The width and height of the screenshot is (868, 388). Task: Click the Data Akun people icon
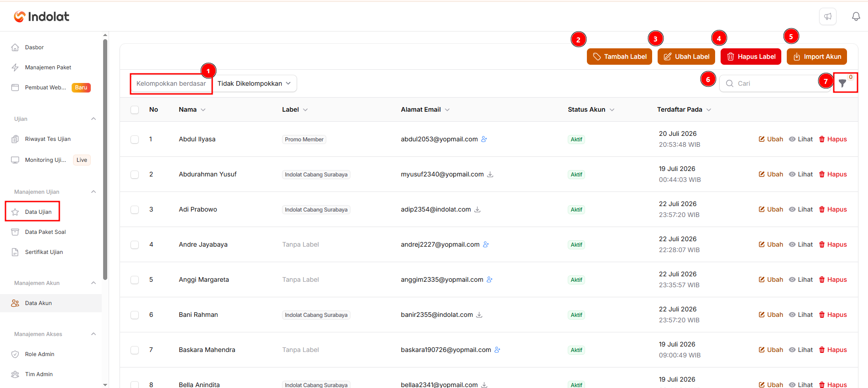[15, 303]
